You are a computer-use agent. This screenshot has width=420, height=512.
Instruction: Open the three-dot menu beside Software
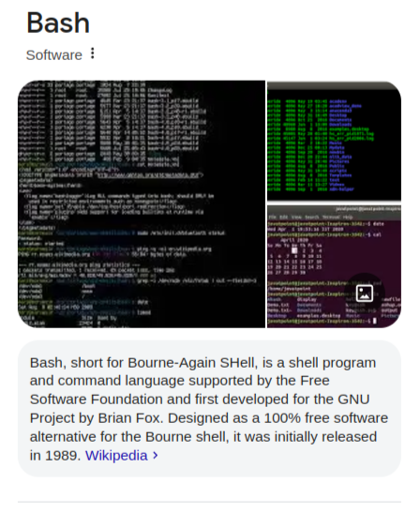point(93,53)
